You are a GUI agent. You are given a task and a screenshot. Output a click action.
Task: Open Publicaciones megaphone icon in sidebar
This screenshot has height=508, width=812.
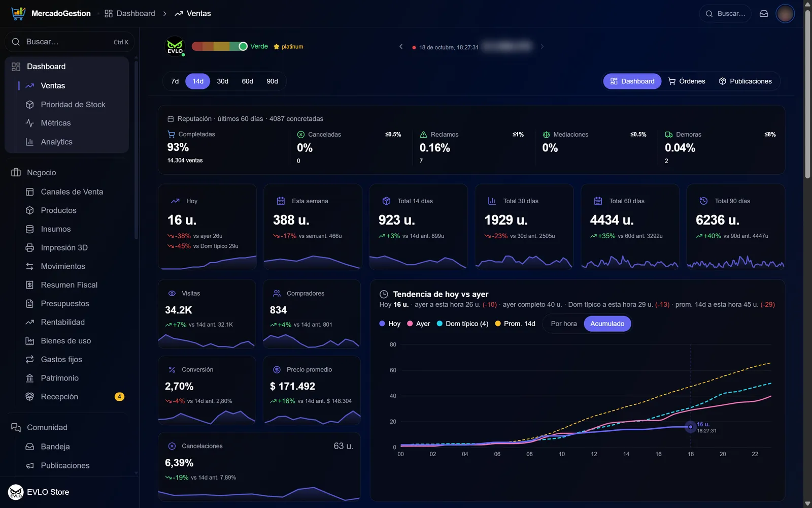30,465
